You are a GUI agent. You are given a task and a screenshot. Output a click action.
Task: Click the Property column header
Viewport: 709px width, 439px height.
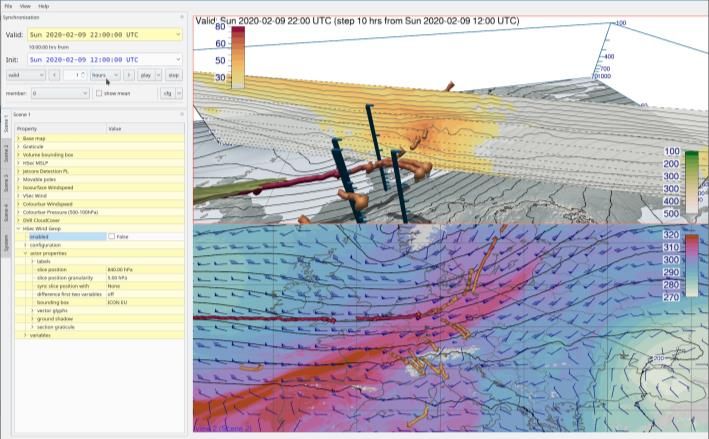click(61, 129)
